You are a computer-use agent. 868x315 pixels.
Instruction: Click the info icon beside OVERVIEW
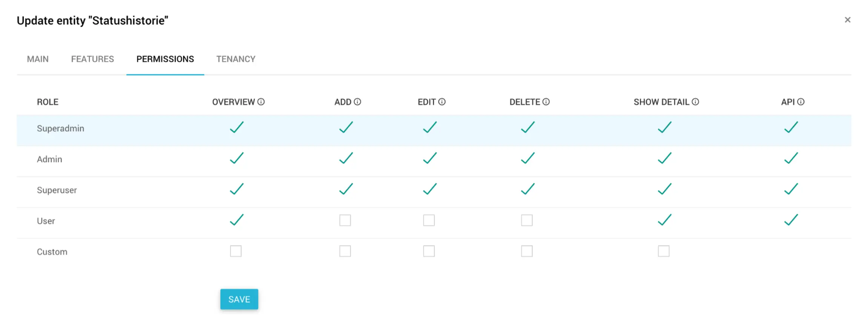coord(261,102)
